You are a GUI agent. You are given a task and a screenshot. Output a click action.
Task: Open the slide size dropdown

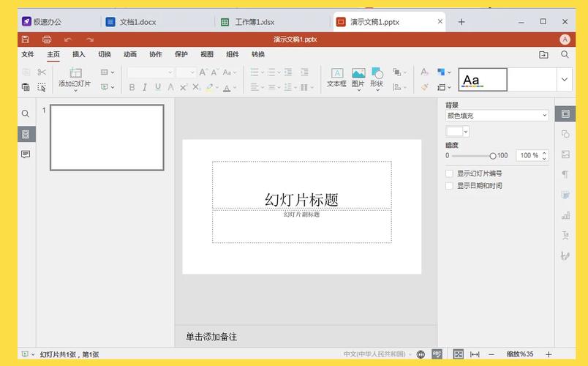coord(444,87)
